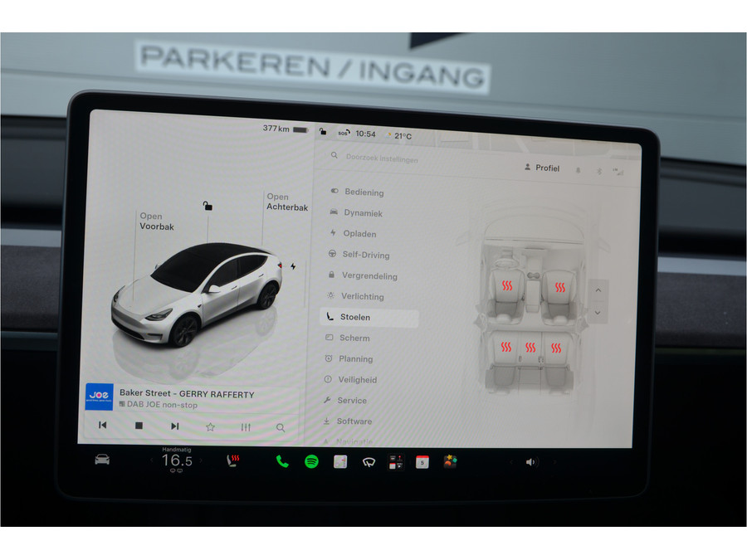
Task: Decrease the cabin temperature with left arrow
Action: [x=152, y=460]
